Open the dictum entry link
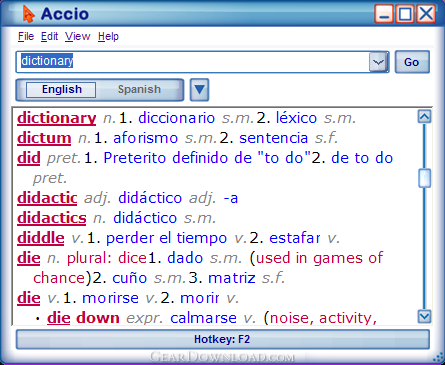The width and height of the screenshot is (445, 365). [x=44, y=138]
